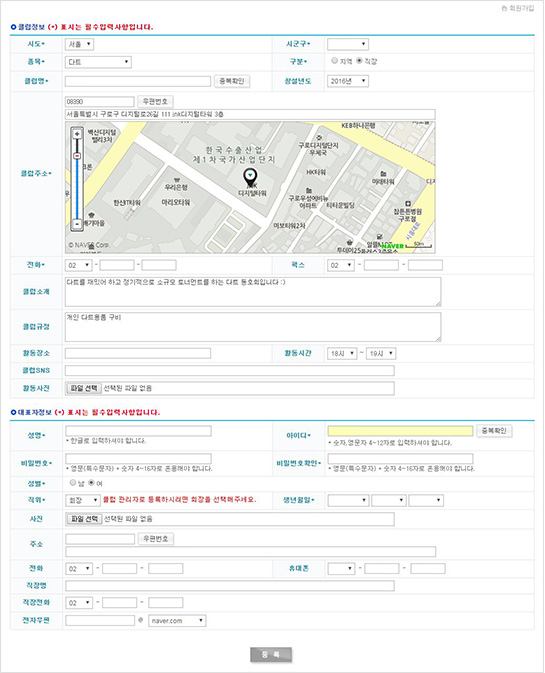The width and height of the screenshot is (545, 673).
Task: Click 파일 선택 for representative 사진
Action: [84, 519]
